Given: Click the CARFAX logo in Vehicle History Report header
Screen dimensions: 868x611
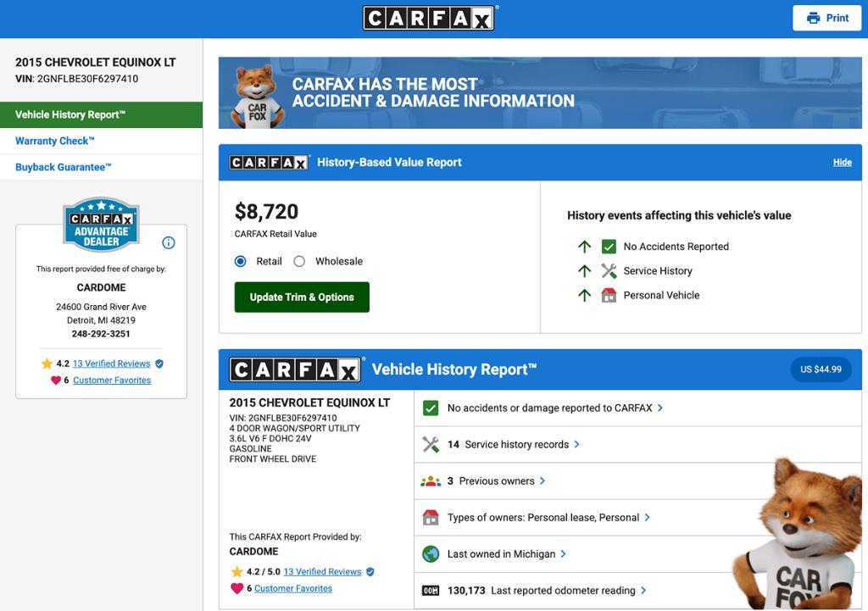Looking at the screenshot, I should 295,369.
